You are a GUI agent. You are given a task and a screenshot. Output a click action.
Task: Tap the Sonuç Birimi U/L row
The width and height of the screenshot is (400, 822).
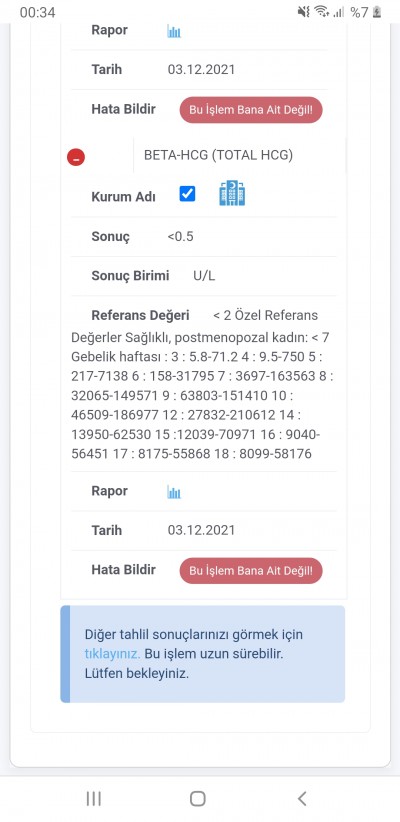coord(204,276)
